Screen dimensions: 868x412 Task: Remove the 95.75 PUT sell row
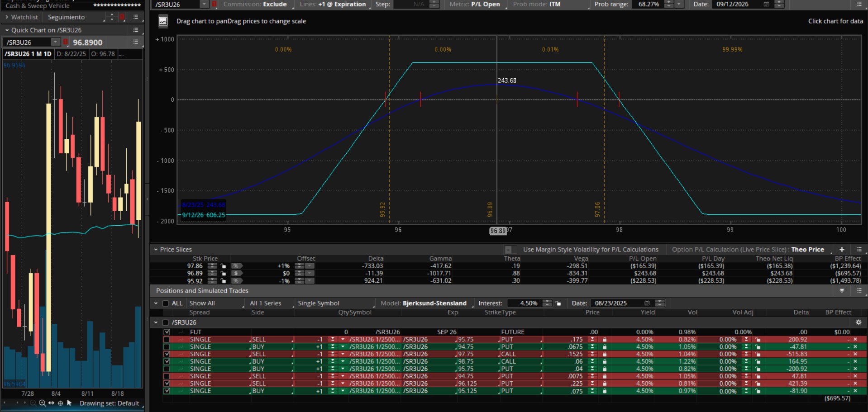click(x=855, y=339)
